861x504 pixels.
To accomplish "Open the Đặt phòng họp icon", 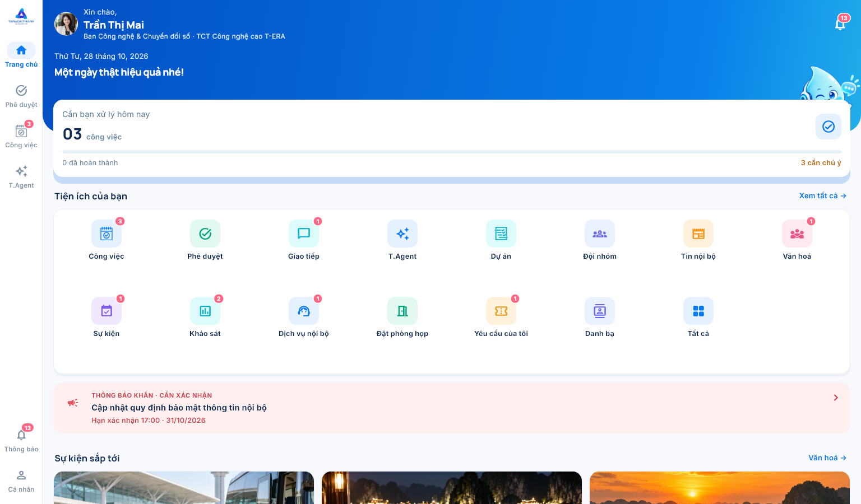I will (x=402, y=311).
